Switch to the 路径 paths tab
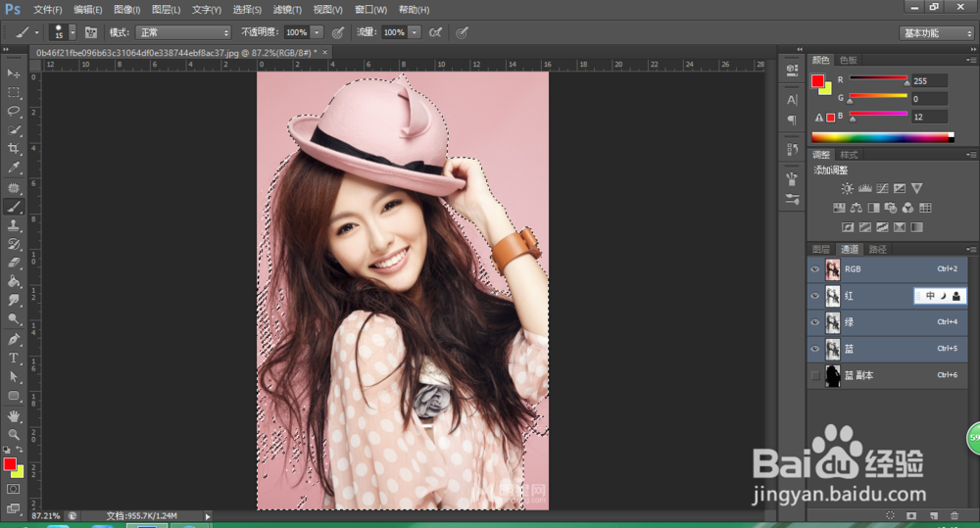 [877, 250]
